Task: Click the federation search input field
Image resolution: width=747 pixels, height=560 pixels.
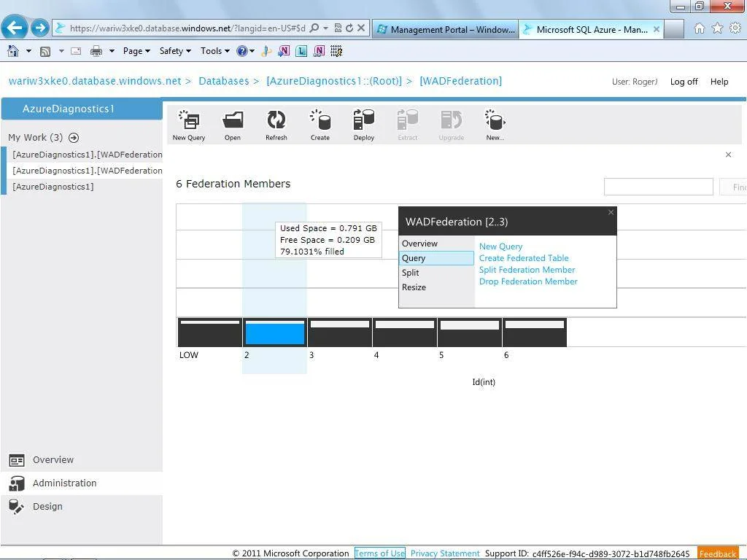Action: click(659, 187)
